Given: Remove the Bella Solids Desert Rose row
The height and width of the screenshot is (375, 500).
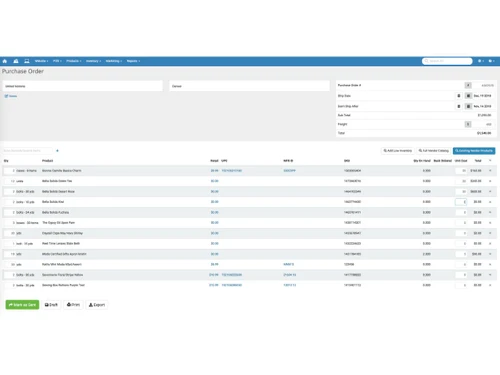Looking at the screenshot, I should 490,192.
